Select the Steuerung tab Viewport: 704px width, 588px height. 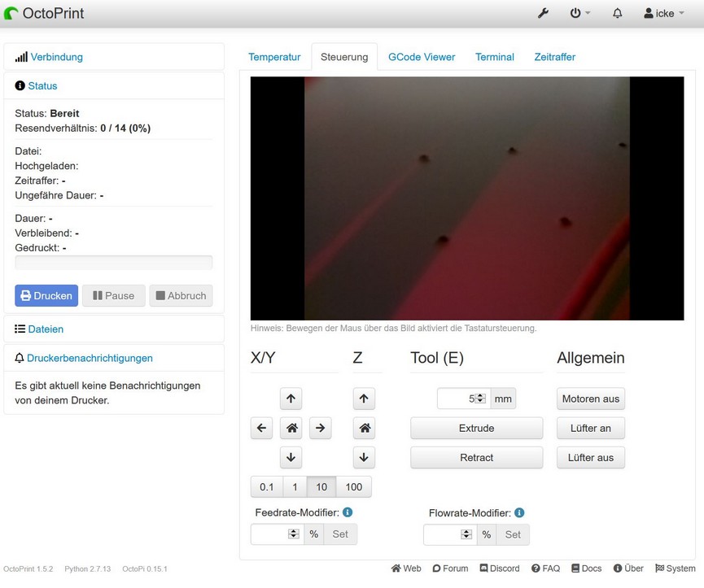[344, 57]
